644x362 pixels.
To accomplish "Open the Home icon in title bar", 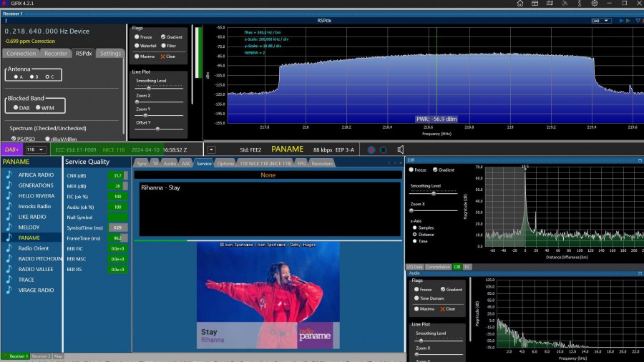I will tap(520, 4).
